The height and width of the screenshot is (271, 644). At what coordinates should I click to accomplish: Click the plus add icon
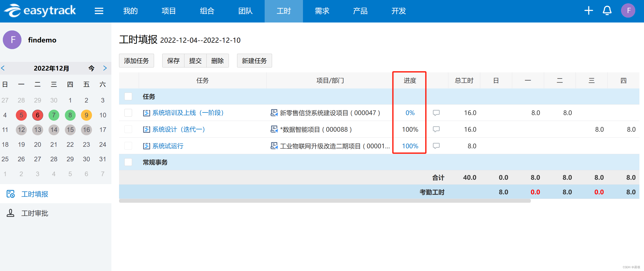click(x=589, y=11)
